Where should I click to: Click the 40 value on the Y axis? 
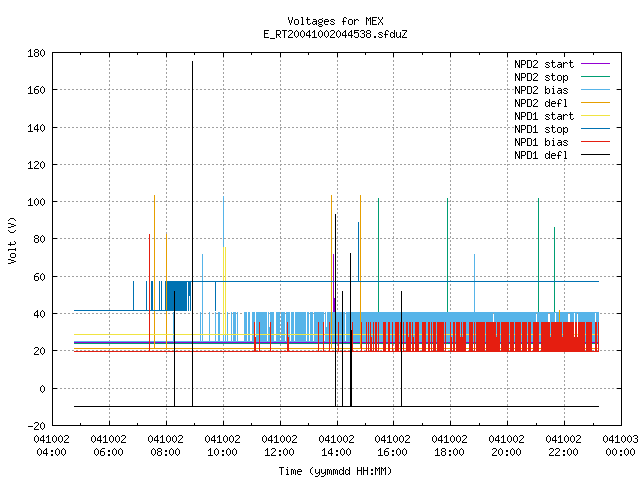pyautogui.click(x=40, y=314)
